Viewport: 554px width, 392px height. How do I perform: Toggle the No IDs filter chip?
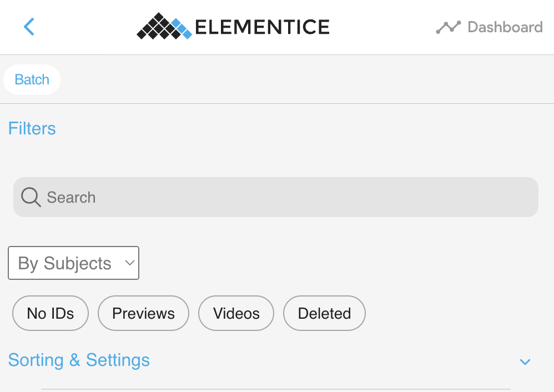tap(51, 313)
